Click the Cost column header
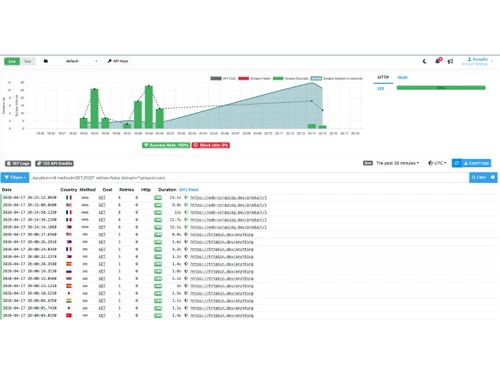The height and width of the screenshot is (375, 500). click(107, 190)
